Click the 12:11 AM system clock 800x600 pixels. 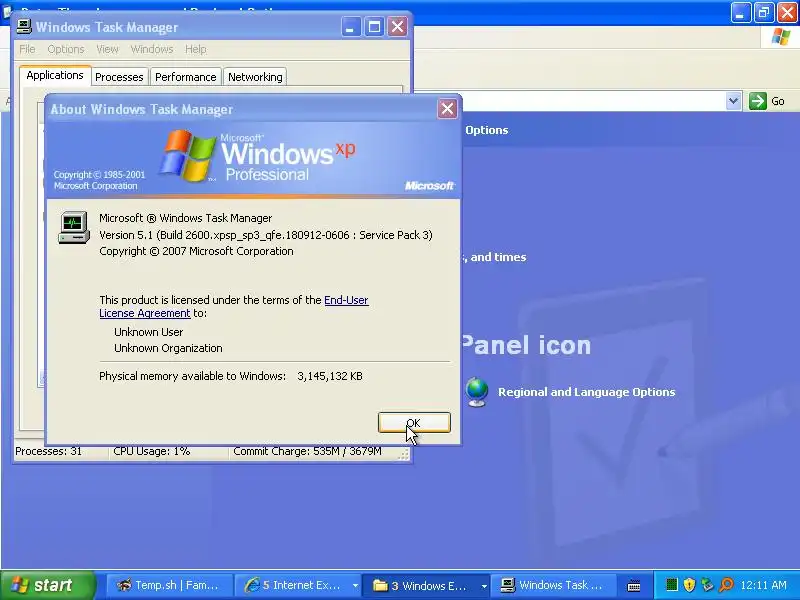[x=763, y=585]
